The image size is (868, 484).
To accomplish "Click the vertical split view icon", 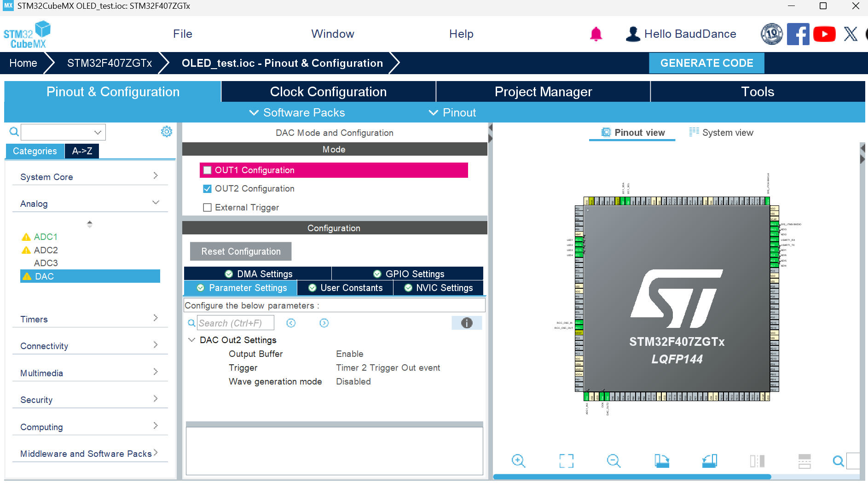I will (x=757, y=461).
